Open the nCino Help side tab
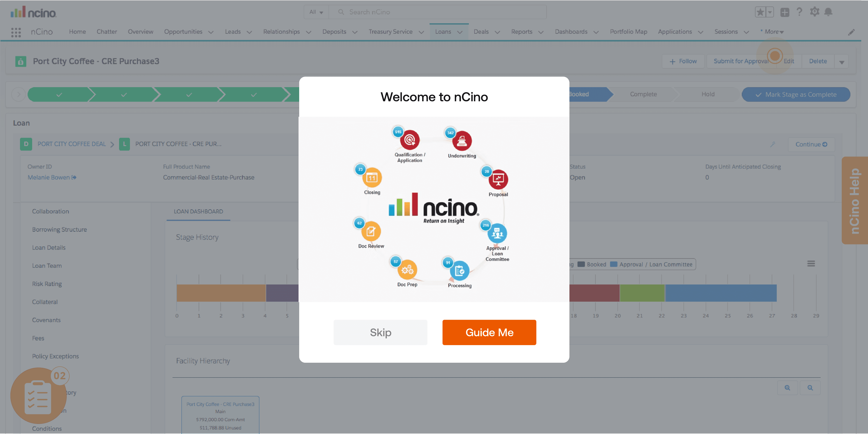The height and width of the screenshot is (434, 868). (855, 201)
